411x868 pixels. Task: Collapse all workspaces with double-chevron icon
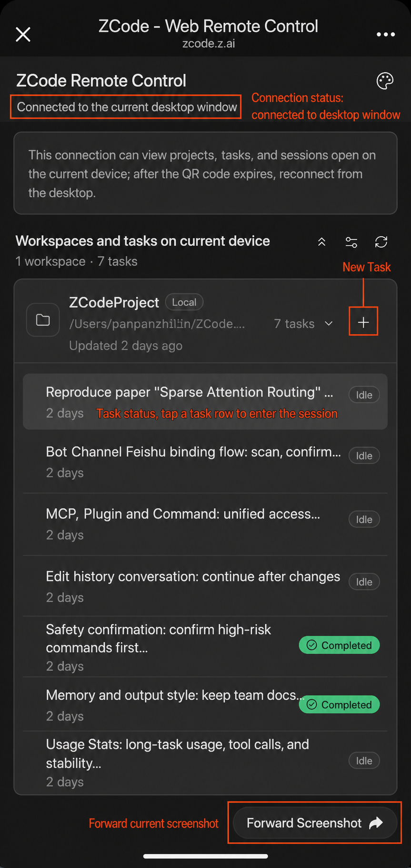[x=322, y=242]
